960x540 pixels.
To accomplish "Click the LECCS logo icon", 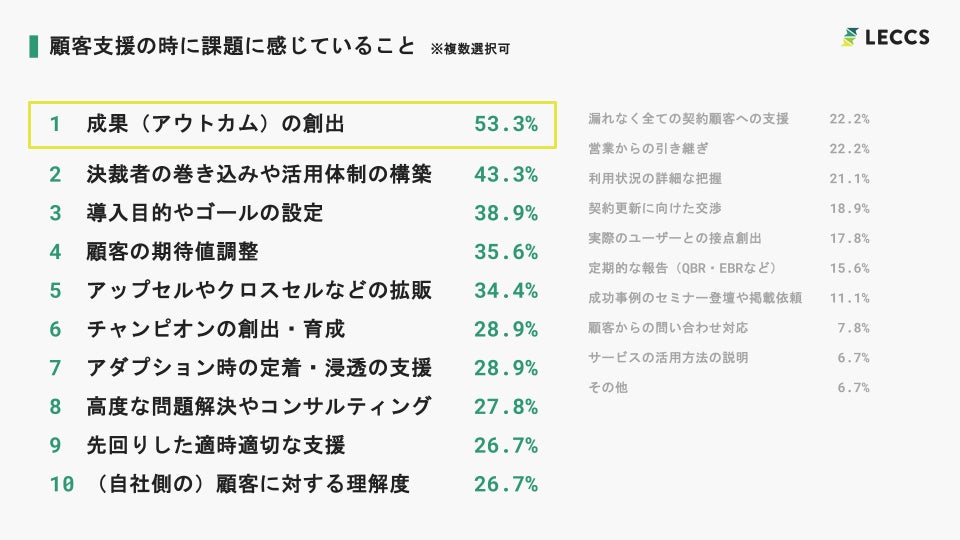I will [849, 38].
